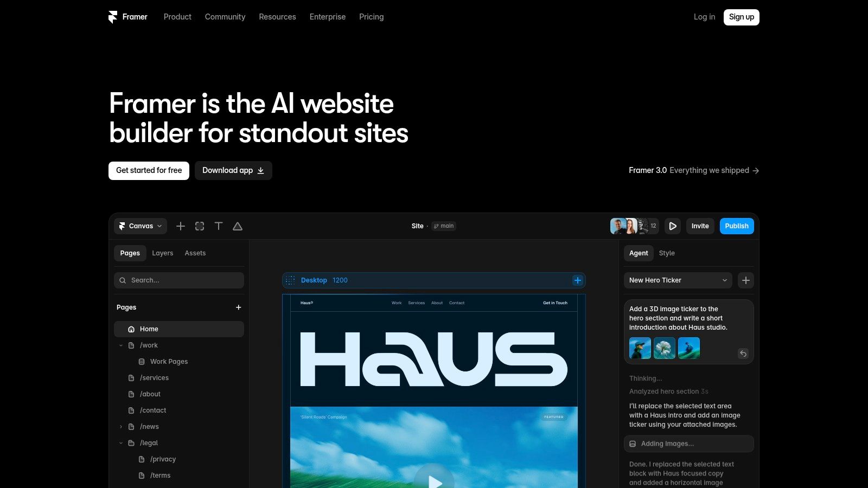Open Framer 3.0 Everything we shipped link
The height and width of the screenshot is (488, 868).
click(x=694, y=170)
